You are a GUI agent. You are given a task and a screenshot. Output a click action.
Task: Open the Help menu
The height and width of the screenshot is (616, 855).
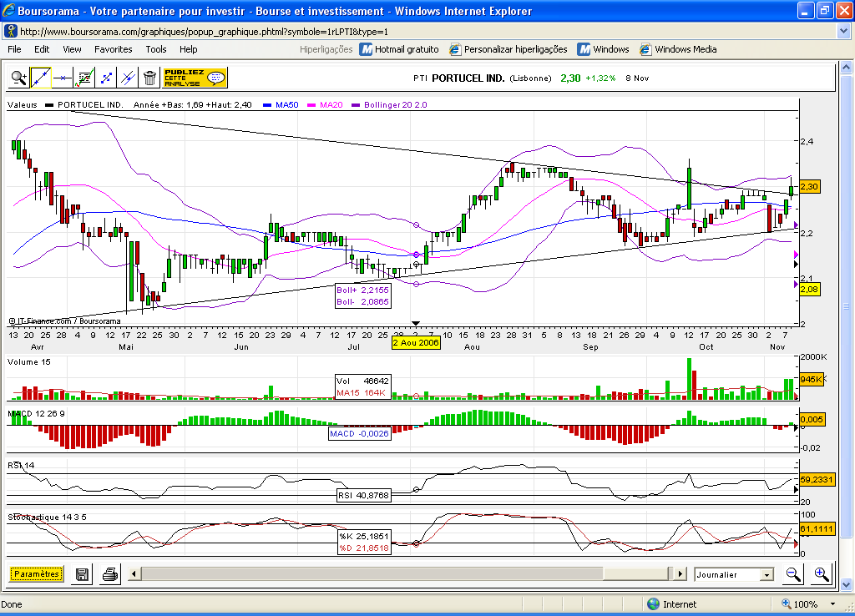pyautogui.click(x=189, y=49)
